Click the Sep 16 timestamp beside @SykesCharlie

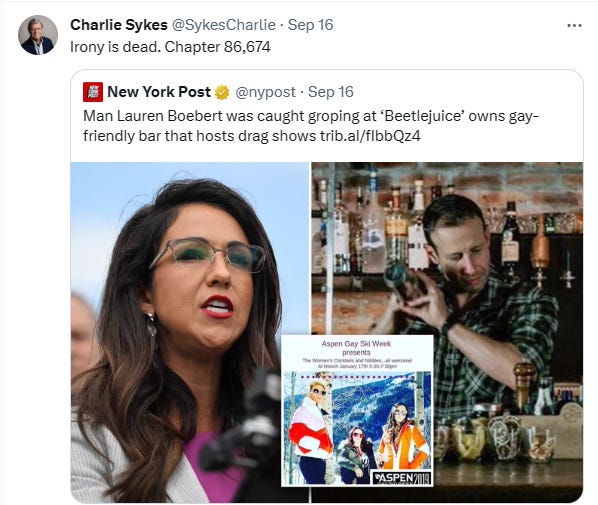[310, 25]
